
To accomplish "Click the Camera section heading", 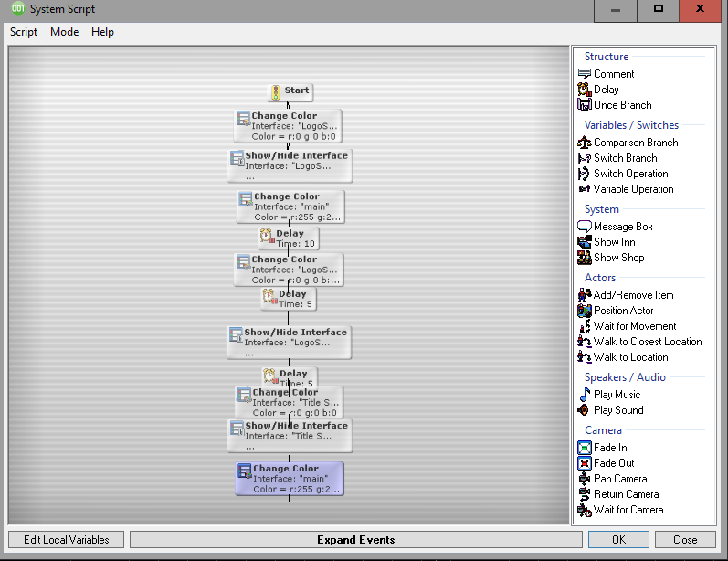I will (x=603, y=430).
